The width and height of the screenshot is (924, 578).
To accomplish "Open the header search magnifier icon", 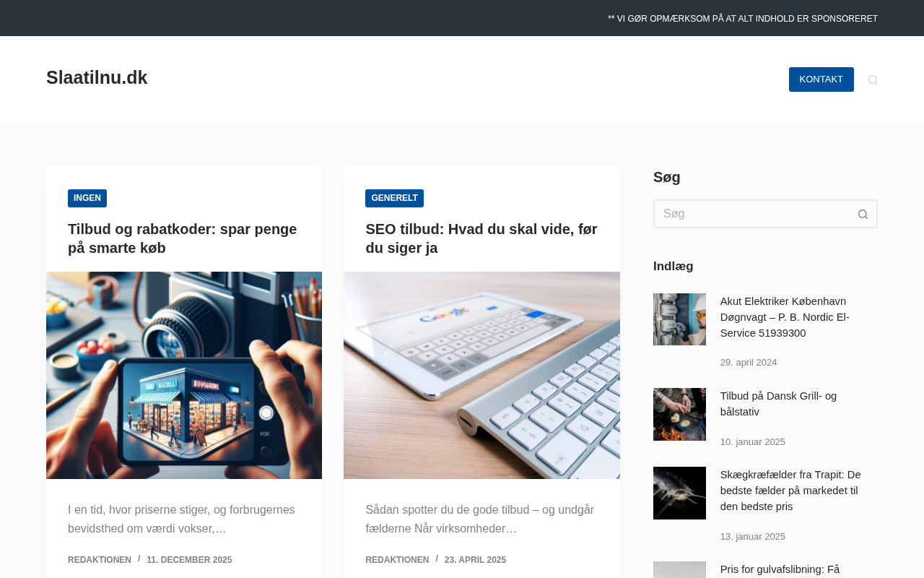I will (x=873, y=79).
